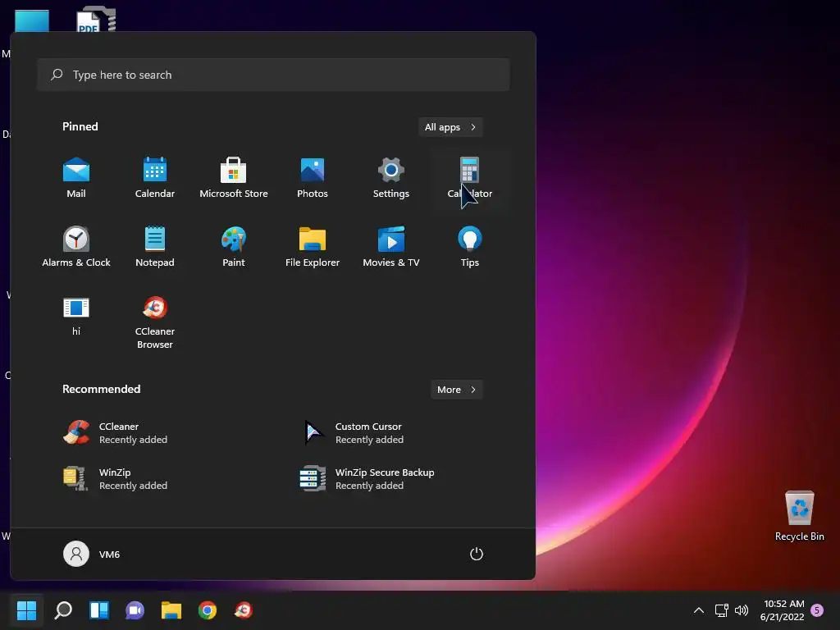Launch CCleaner Browser from taskbar
This screenshot has width=840, height=630.
click(x=243, y=610)
